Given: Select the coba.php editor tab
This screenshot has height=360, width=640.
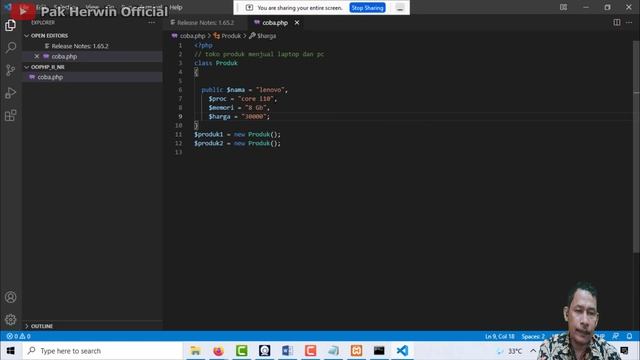Looking at the screenshot, I should [275, 23].
